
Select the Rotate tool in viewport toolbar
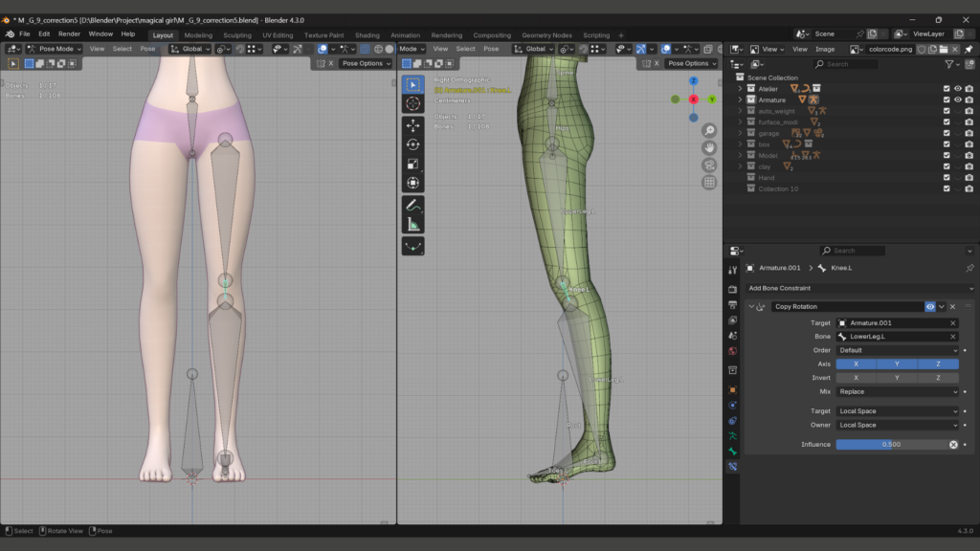[x=412, y=144]
